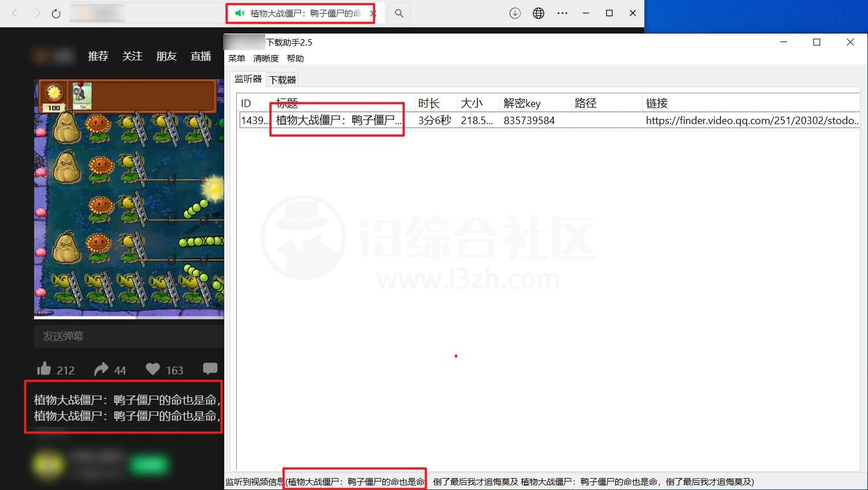Sort by the 链接 column header

click(751, 103)
